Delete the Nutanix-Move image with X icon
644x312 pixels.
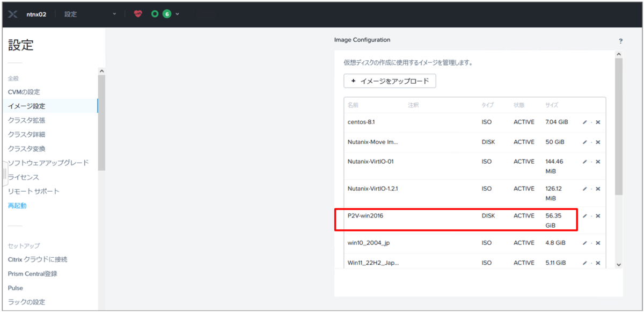click(598, 142)
